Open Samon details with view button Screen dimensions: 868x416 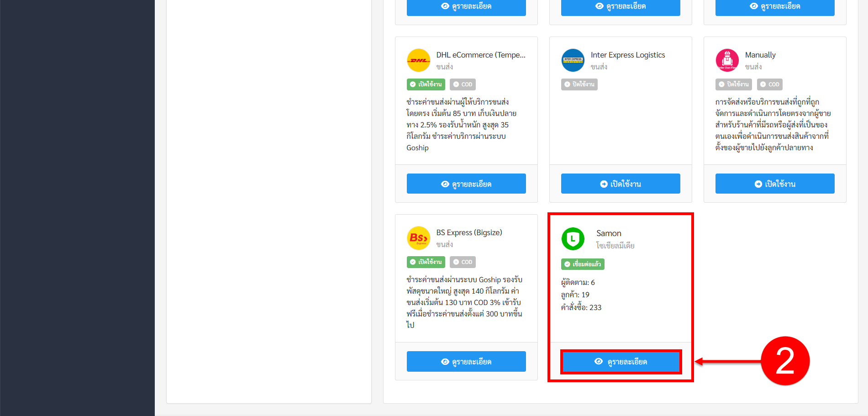[621, 362]
